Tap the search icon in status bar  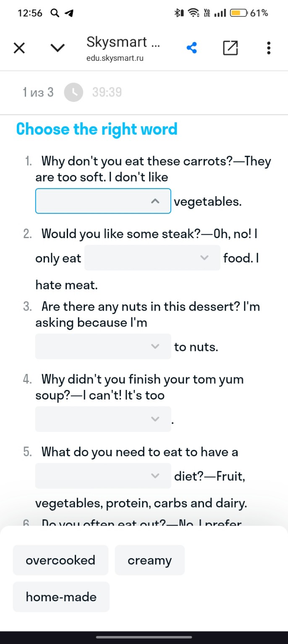55,13
